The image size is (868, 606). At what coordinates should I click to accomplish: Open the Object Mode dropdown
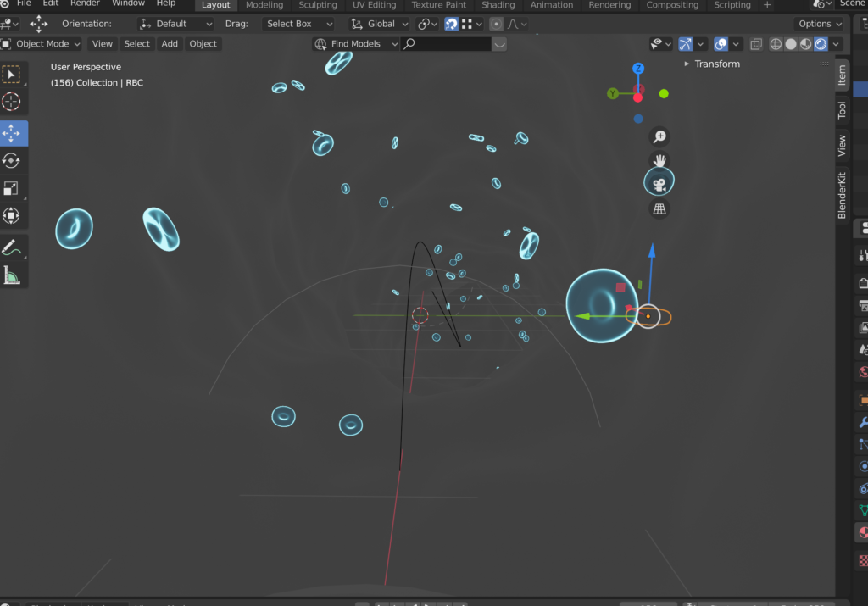pos(41,44)
